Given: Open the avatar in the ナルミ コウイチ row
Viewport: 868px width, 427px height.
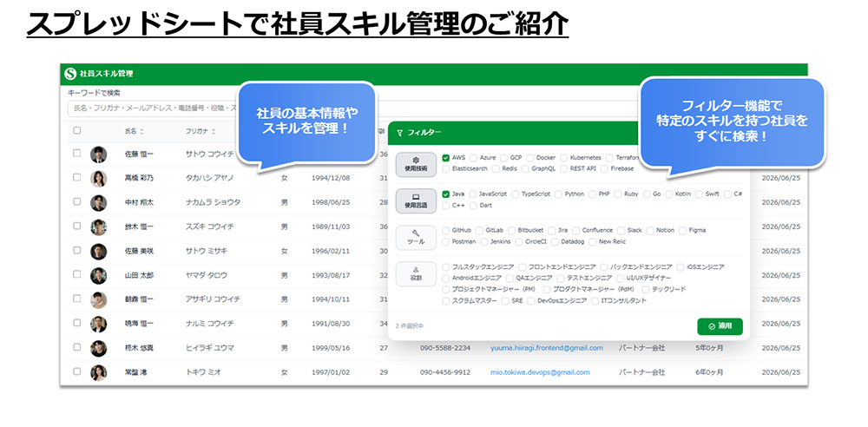Looking at the screenshot, I should 99,324.
